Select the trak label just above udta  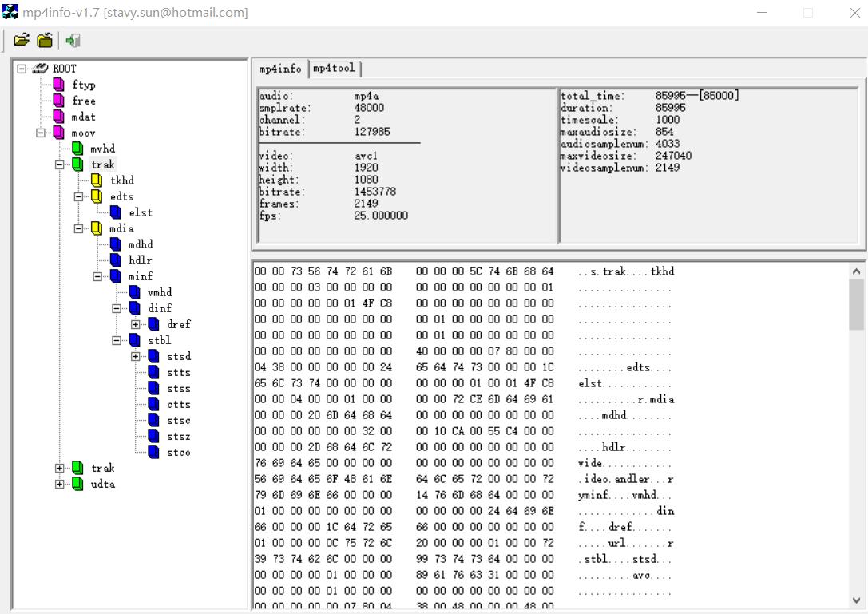click(x=103, y=468)
